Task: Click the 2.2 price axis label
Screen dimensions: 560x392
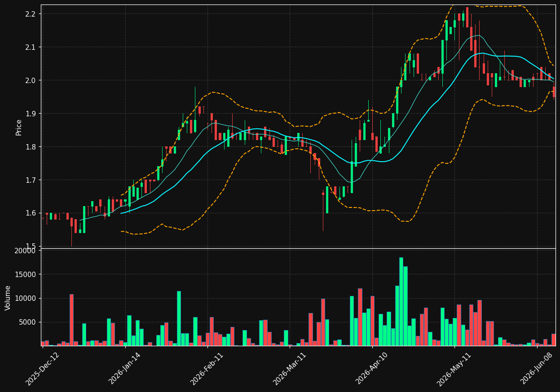Action: click(x=31, y=14)
